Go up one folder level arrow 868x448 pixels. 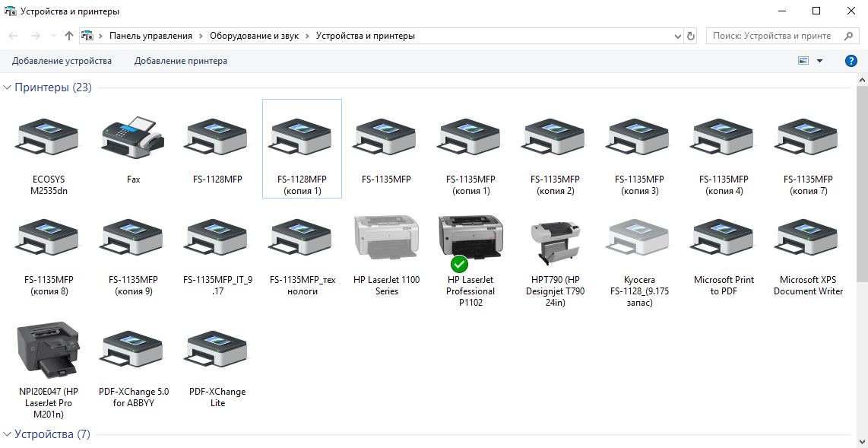click(x=68, y=36)
